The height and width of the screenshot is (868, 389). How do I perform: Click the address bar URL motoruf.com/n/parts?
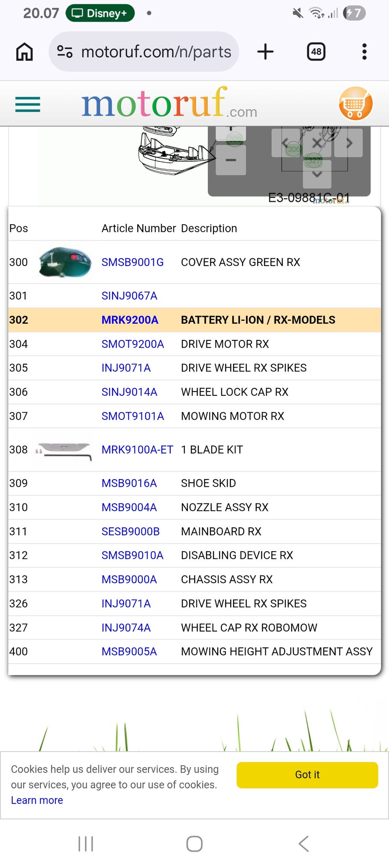(x=156, y=52)
